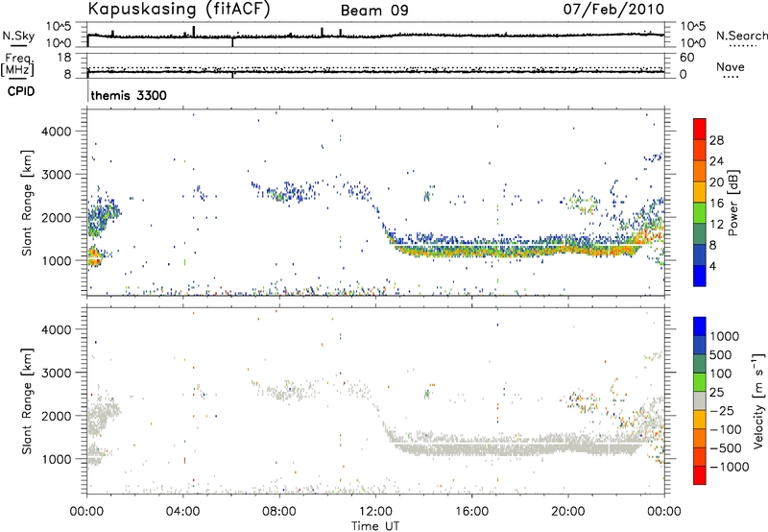Click the blue bottom of the power color bar
The width and height of the screenshot is (768, 532).
[700, 276]
